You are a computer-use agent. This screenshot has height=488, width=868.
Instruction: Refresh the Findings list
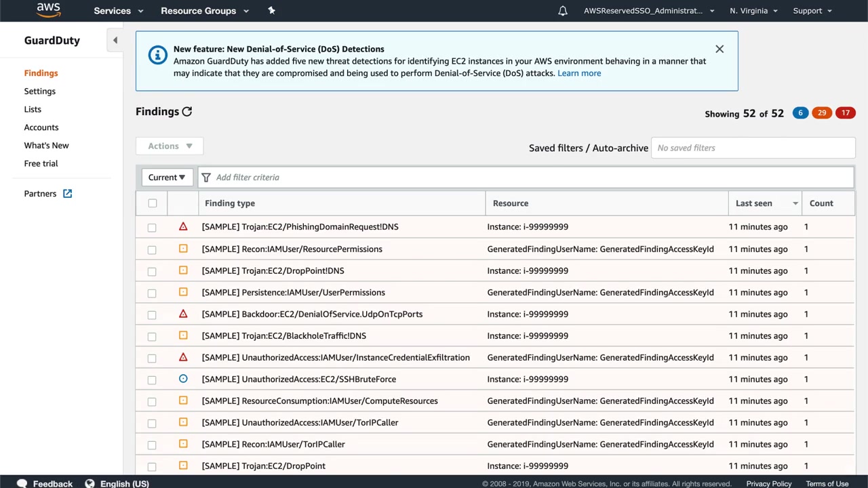point(187,112)
